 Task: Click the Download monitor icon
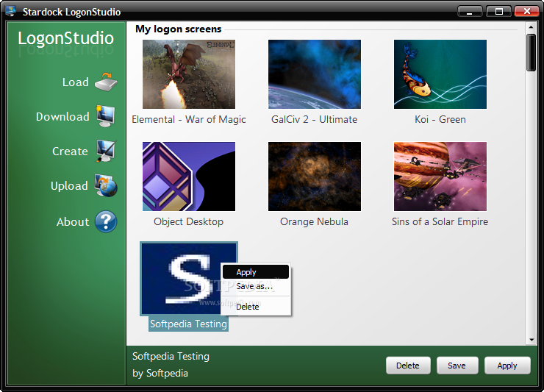pos(106,116)
